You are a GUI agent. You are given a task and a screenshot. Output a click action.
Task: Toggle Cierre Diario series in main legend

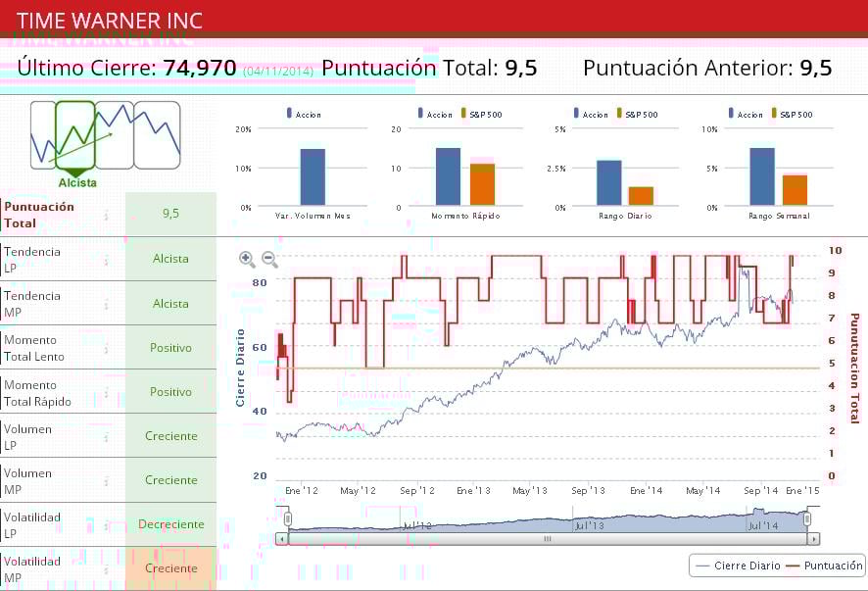(739, 566)
